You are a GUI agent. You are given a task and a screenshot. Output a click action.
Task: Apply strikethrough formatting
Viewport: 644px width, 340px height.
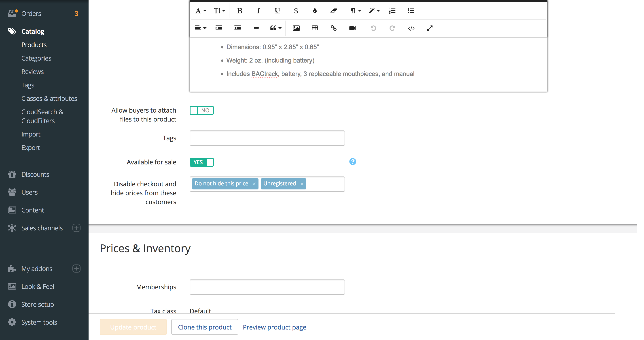(296, 11)
